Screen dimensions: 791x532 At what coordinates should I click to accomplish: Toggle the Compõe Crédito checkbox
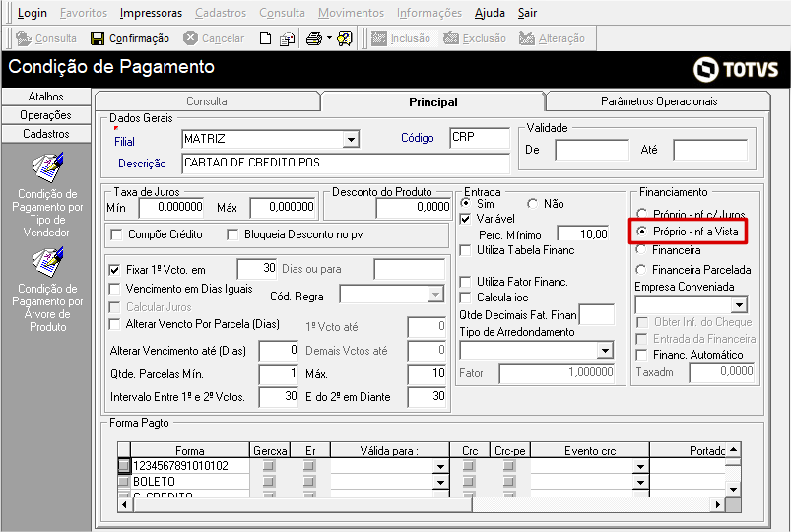tap(116, 234)
